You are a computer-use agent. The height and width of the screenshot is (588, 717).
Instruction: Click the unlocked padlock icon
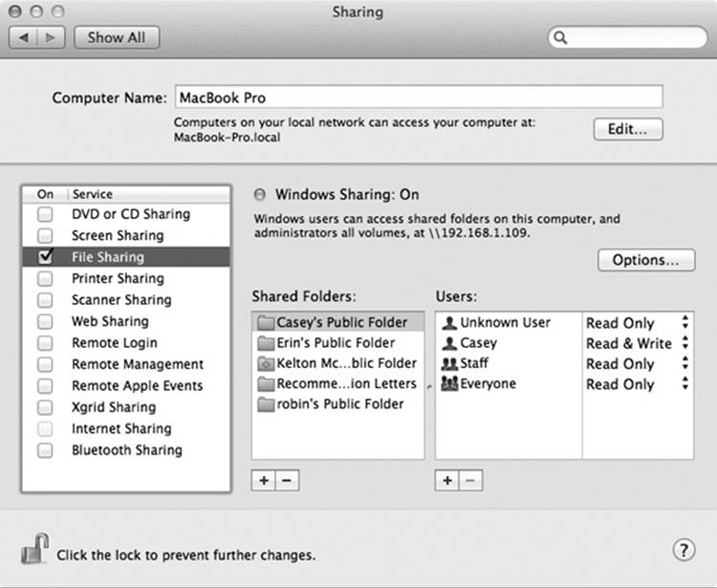tap(34, 549)
